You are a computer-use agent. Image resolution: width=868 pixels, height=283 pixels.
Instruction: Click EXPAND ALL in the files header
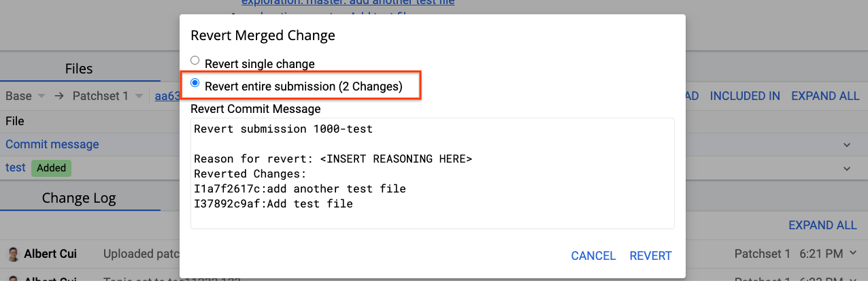click(825, 96)
